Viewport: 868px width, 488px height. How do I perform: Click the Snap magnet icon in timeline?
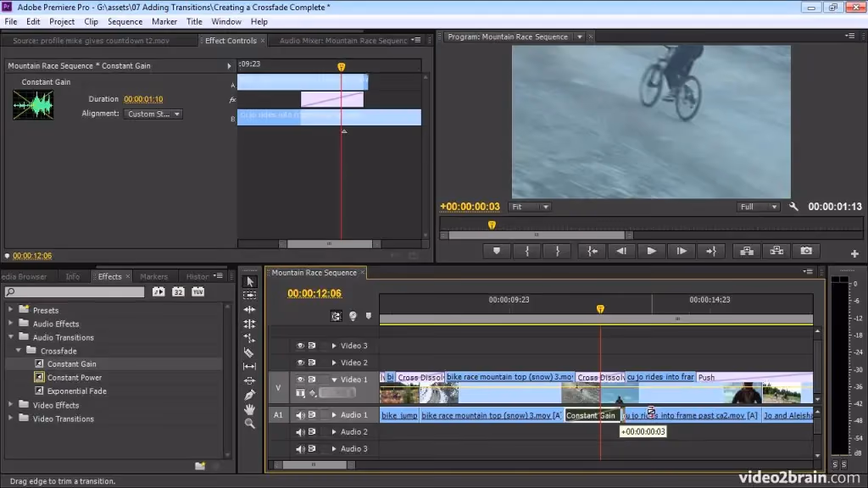point(337,315)
